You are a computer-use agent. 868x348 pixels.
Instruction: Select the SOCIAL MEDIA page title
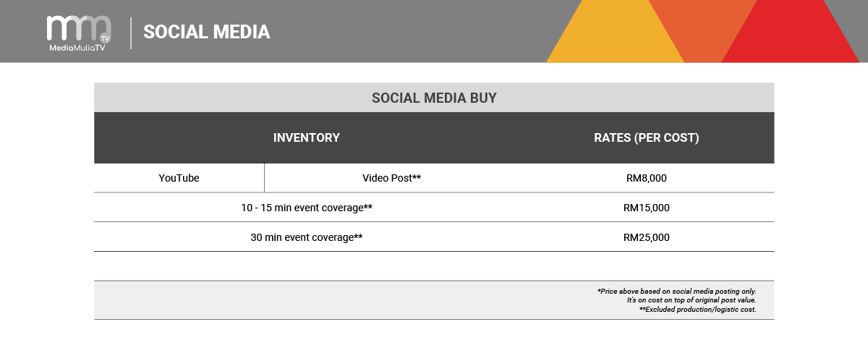pos(206,32)
